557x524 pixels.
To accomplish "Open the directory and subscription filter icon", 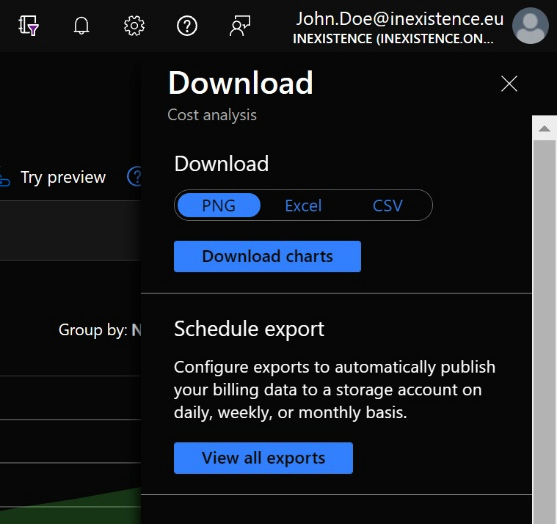I will coord(28,26).
